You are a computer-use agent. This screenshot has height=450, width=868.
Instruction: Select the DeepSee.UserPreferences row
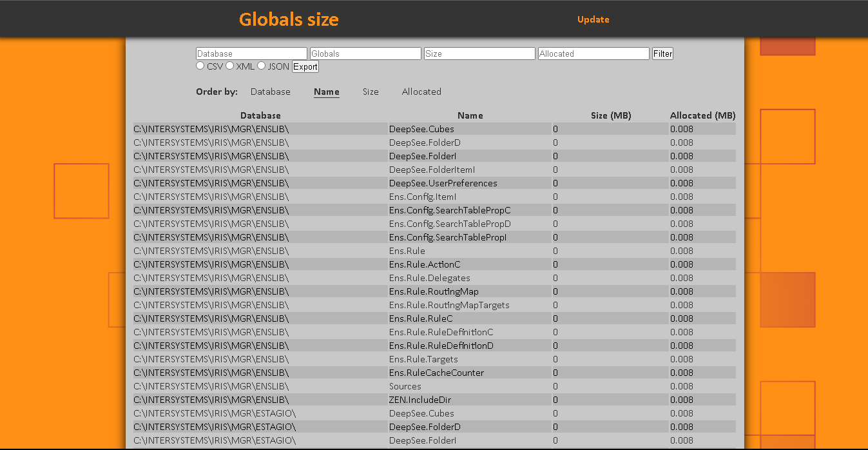point(443,183)
